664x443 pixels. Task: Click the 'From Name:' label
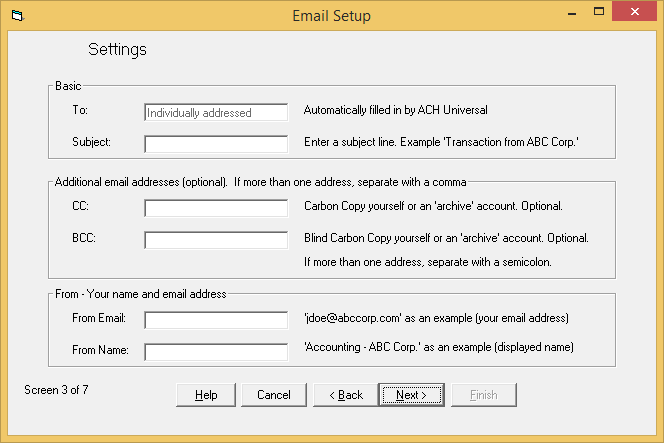[100, 350]
